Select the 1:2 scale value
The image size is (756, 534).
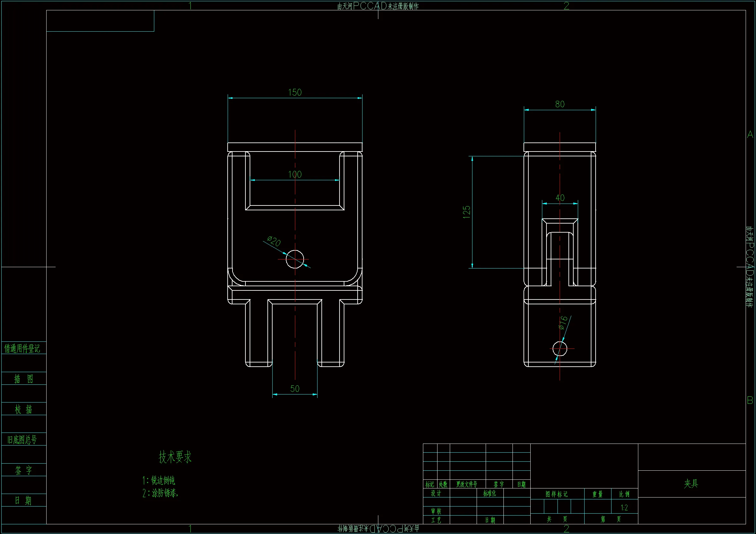point(624,508)
